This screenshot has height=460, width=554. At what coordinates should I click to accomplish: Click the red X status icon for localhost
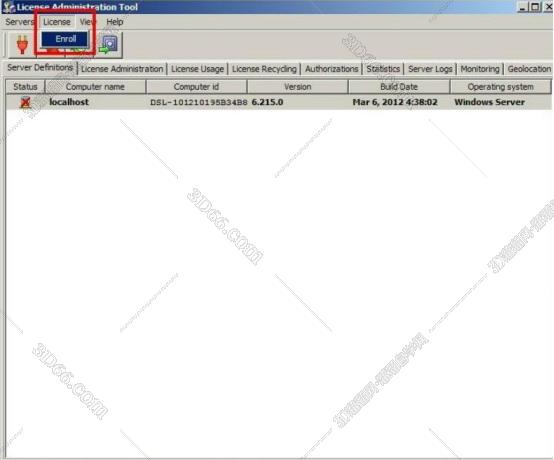(25, 102)
